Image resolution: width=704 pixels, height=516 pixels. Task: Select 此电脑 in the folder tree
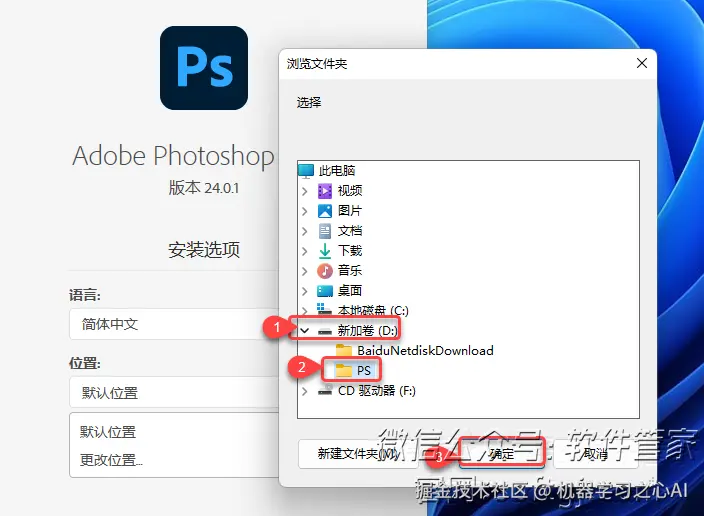(x=337, y=171)
